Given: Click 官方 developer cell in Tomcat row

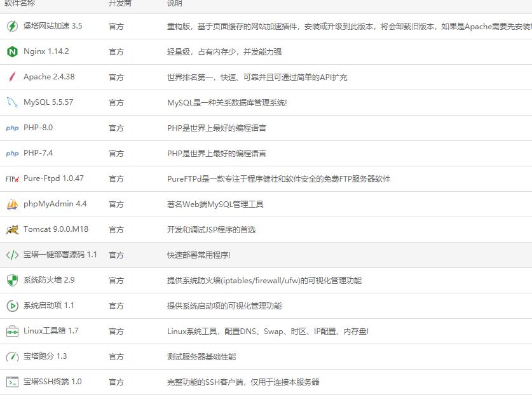Looking at the screenshot, I should click(116, 230).
